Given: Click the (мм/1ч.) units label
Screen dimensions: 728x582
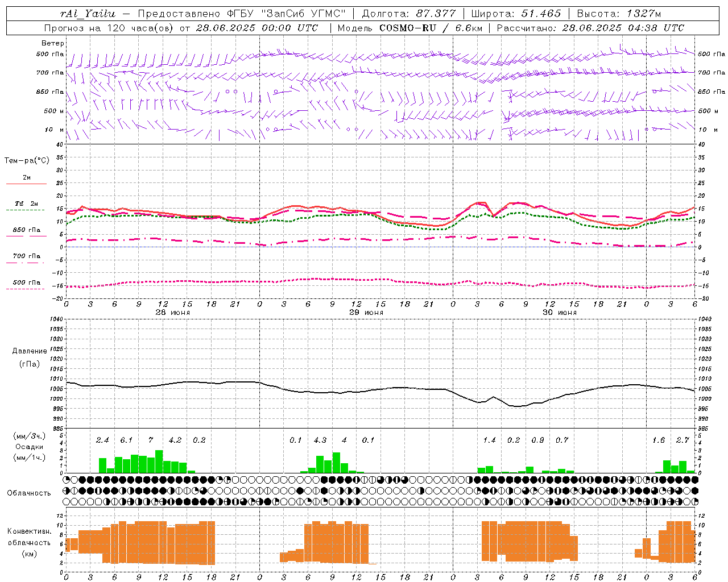Looking at the screenshot, I should 30,458.
